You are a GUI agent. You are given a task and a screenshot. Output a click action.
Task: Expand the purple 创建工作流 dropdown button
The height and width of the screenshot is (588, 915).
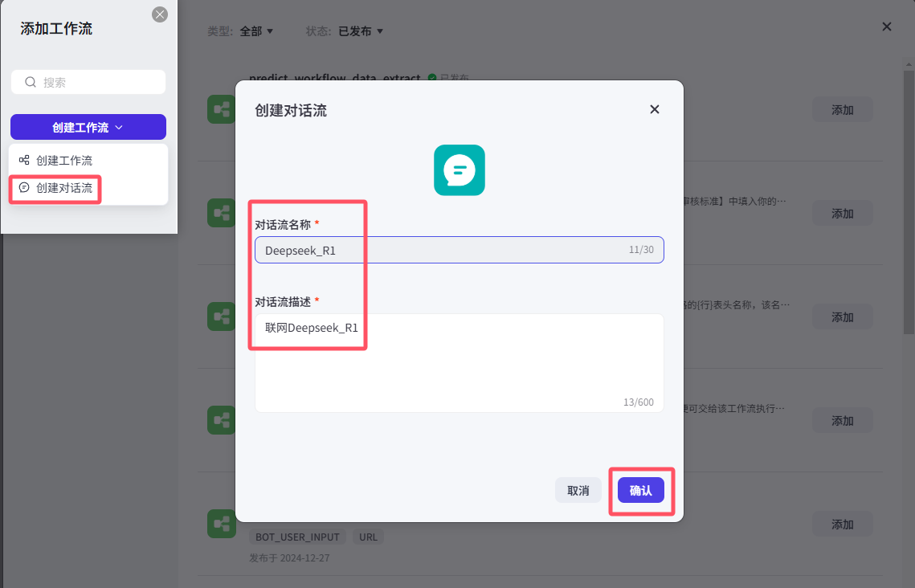point(88,127)
